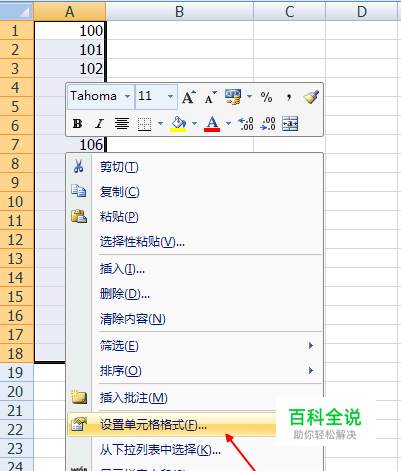Select column D header
Image resolution: width=401 pixels, height=471 pixels.
(363, 12)
